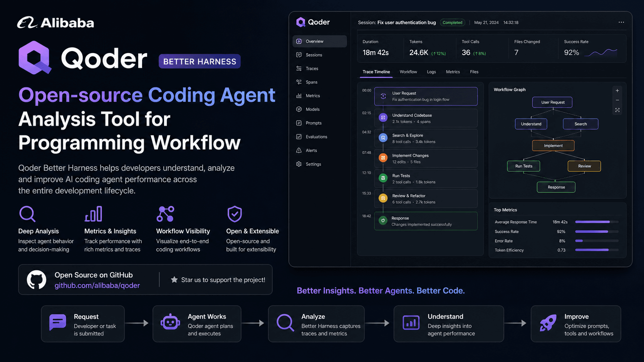Click the Settings gear icon
The width and height of the screenshot is (644, 362).
299,164
